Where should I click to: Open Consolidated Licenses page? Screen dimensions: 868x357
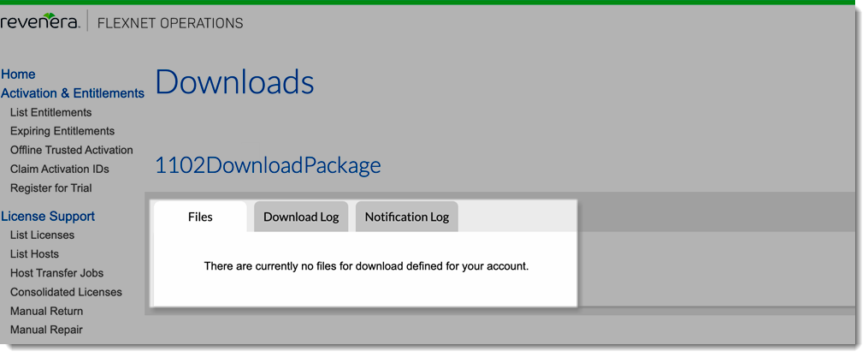pos(66,292)
